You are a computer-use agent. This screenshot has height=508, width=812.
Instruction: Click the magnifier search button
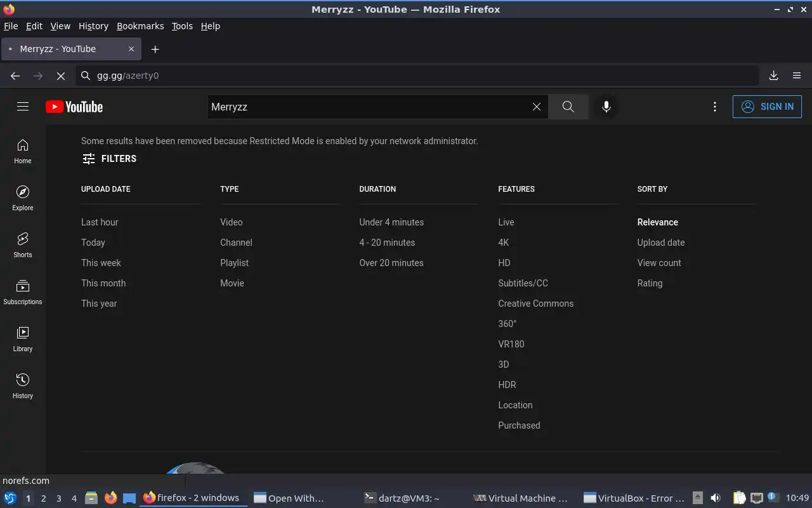[x=568, y=107]
